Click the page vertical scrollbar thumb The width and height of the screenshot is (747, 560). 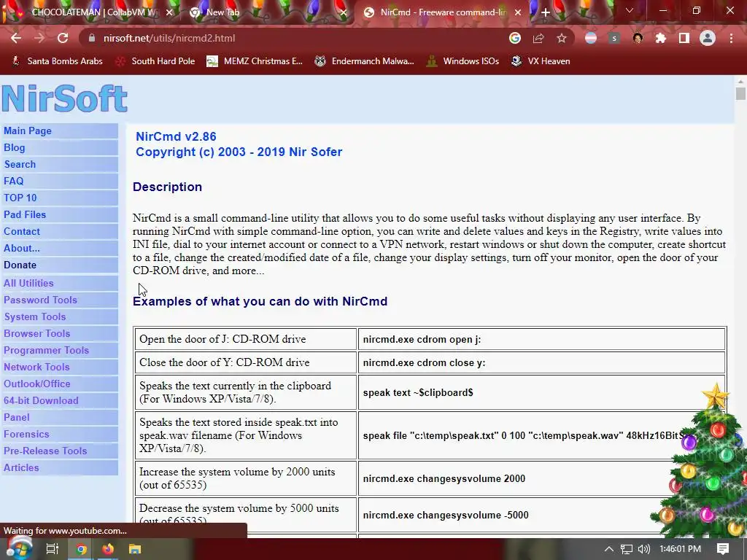(740, 93)
